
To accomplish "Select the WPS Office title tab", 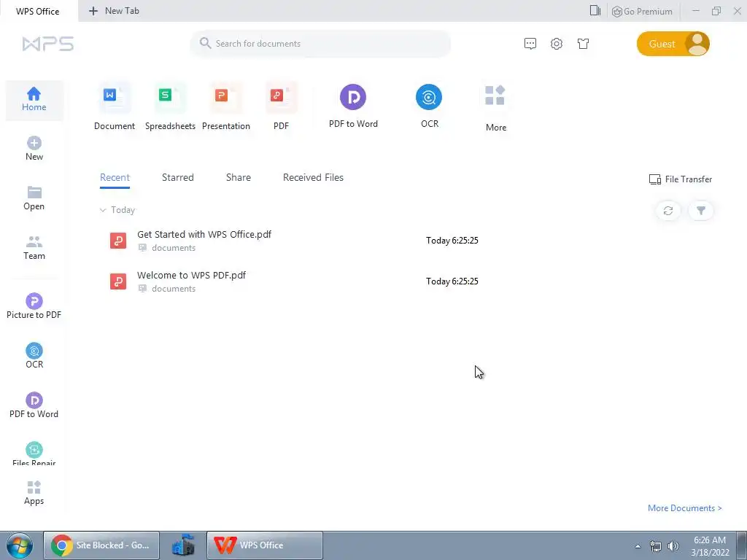I will [x=38, y=11].
